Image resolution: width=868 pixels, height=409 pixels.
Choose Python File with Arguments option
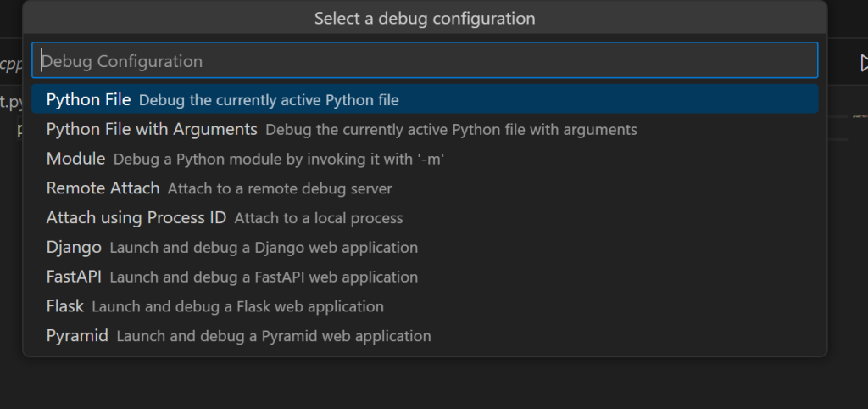[425, 129]
